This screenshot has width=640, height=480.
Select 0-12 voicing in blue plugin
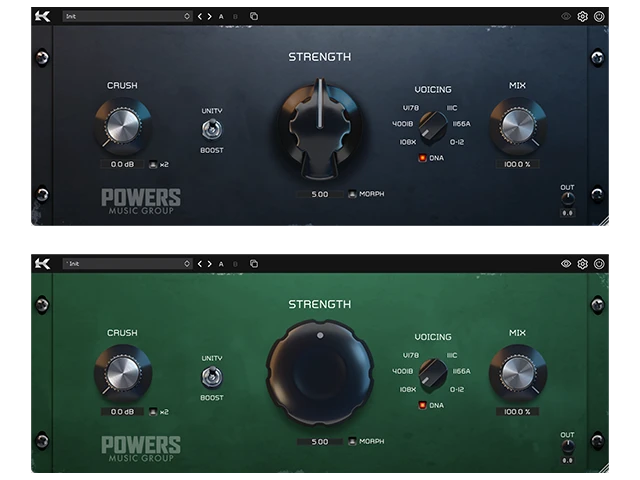point(457,142)
